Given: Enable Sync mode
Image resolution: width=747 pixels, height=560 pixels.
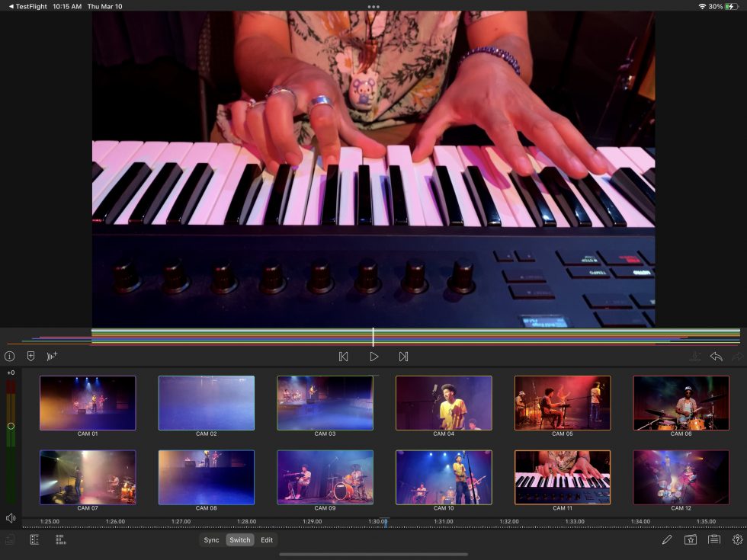Looking at the screenshot, I should [x=211, y=539].
